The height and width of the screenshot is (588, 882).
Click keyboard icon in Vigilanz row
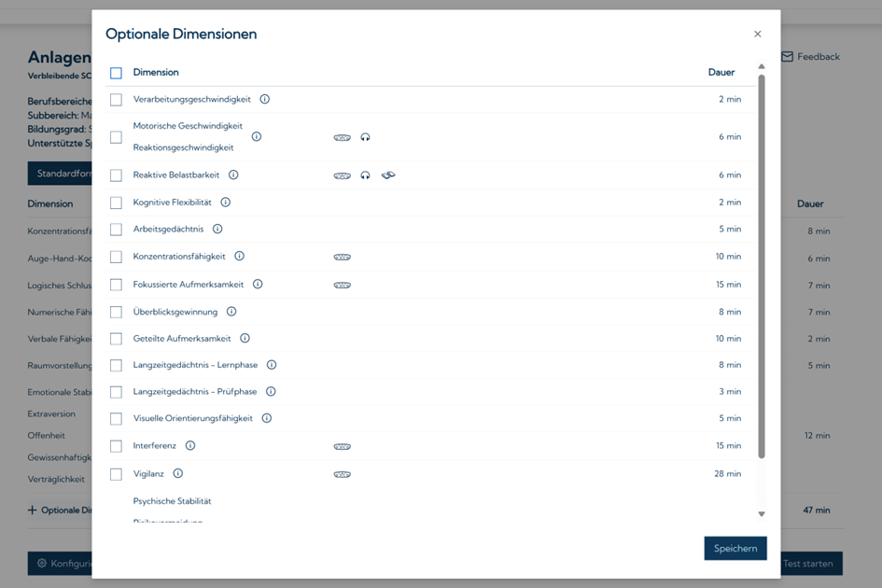pos(343,474)
